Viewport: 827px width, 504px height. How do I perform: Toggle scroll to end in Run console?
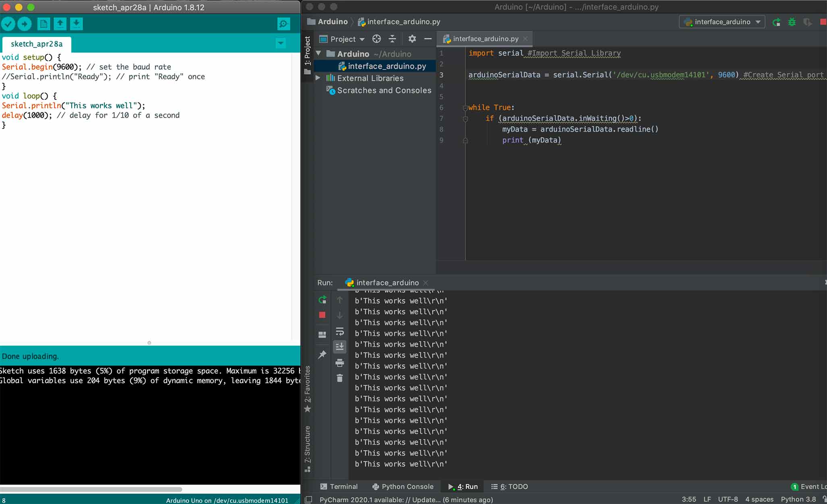[x=340, y=346]
